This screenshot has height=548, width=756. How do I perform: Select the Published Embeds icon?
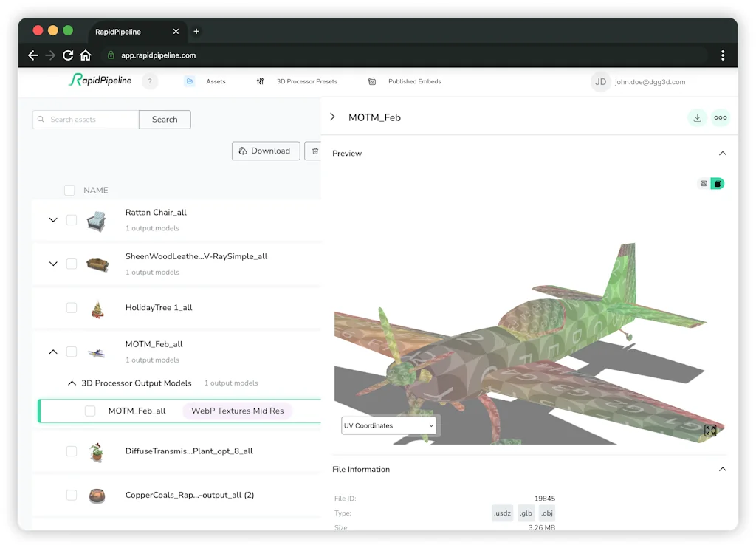371,81
